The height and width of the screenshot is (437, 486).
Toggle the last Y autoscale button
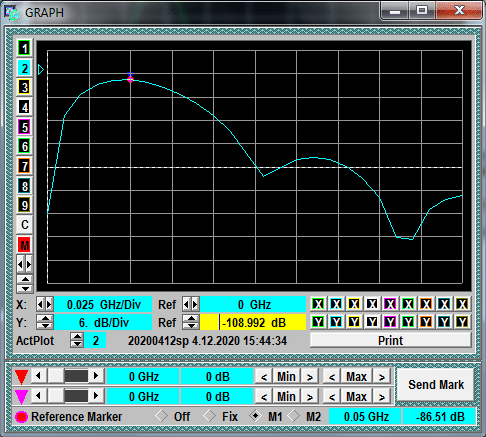coord(462,322)
